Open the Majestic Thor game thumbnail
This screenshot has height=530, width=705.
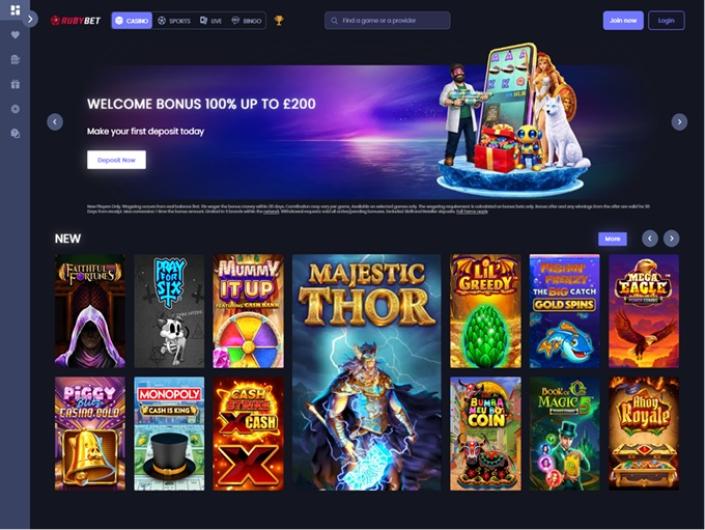[366, 373]
